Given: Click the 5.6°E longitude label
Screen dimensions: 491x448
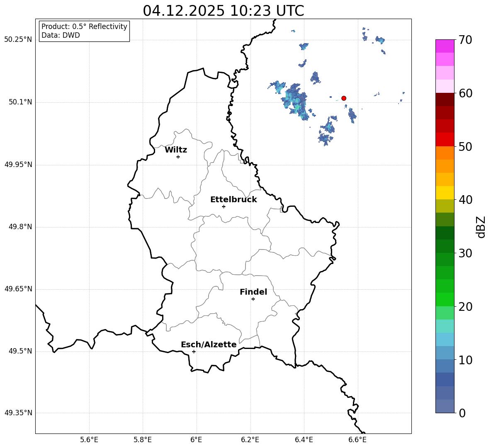Looking at the screenshot, I should click(89, 440).
